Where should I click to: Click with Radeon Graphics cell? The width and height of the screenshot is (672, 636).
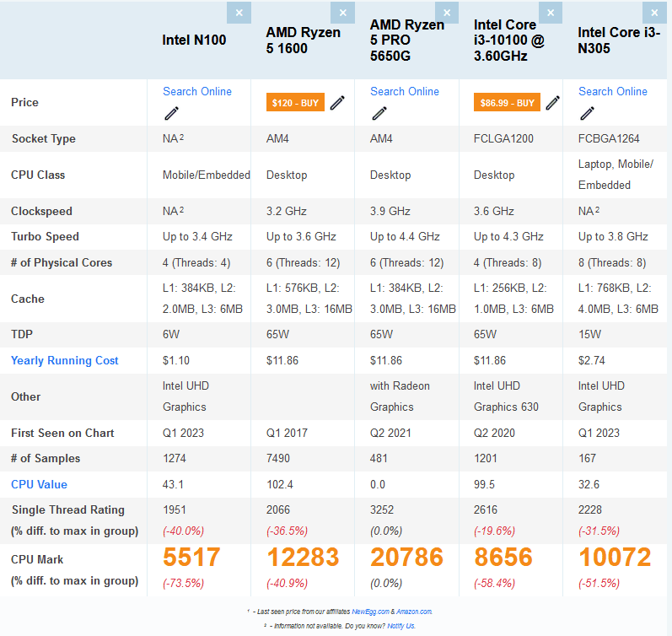point(400,396)
